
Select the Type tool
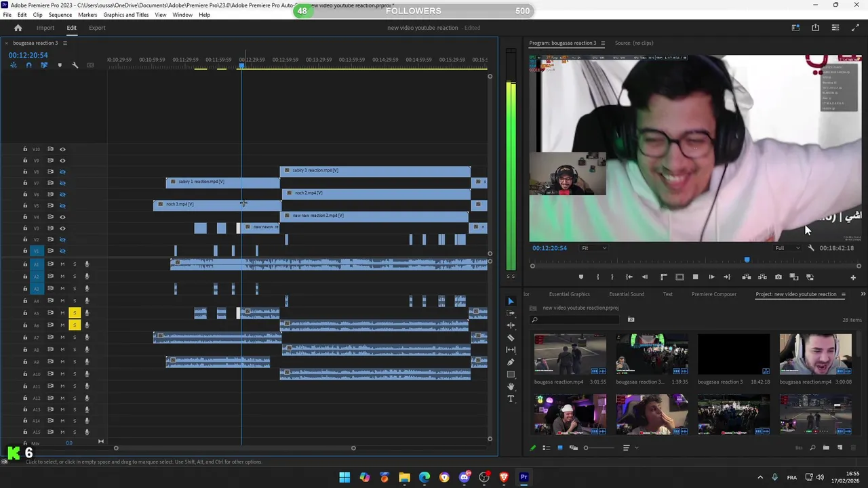click(511, 399)
